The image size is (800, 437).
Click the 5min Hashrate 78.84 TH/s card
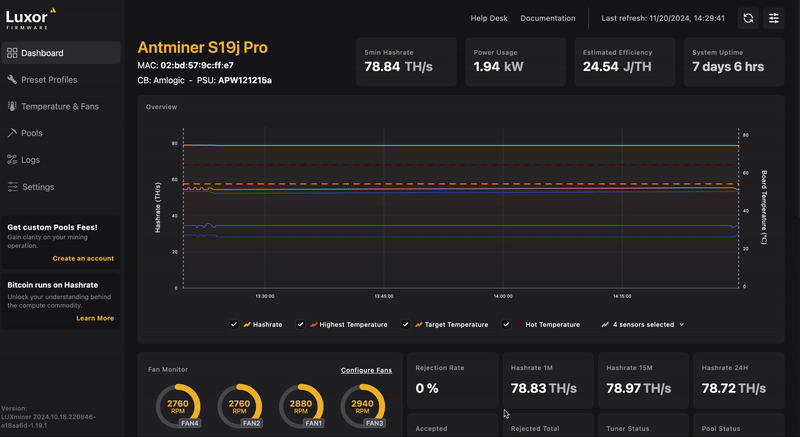406,62
